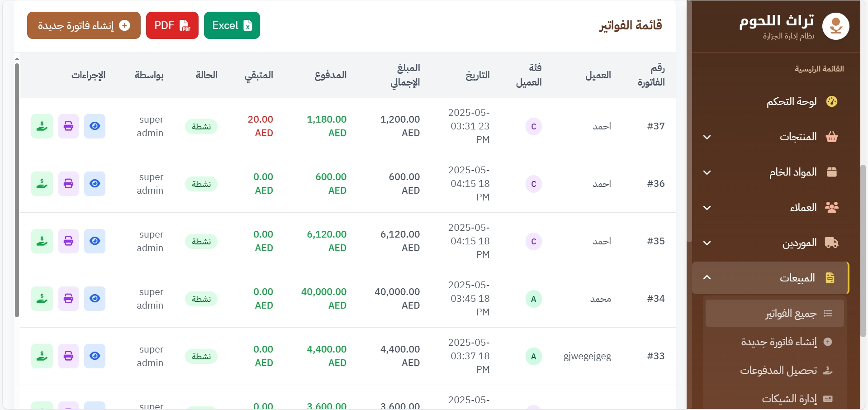The image size is (868, 410).
Task: Export the invoice list to Excel
Action: coord(232,25)
